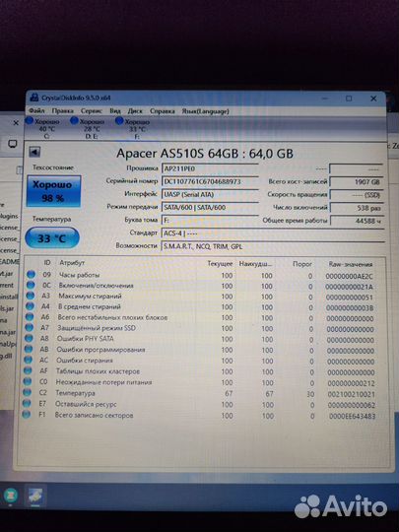Click the Текущее column header

(220, 264)
